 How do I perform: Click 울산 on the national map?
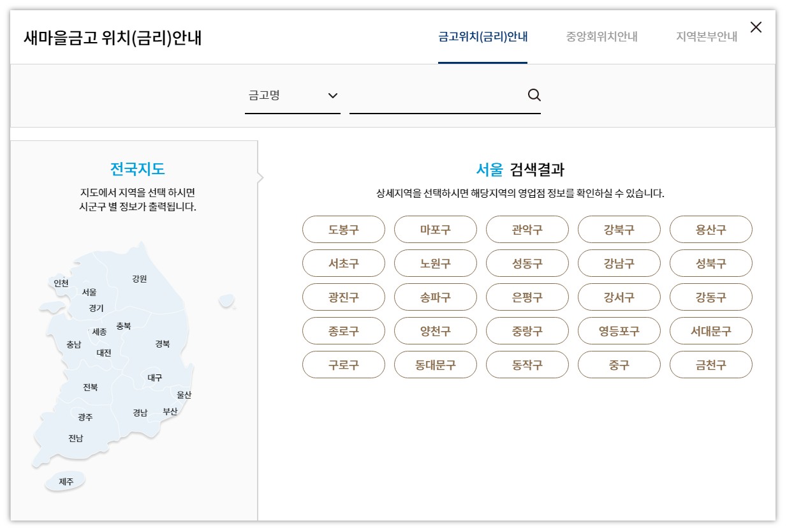pyautogui.click(x=184, y=395)
